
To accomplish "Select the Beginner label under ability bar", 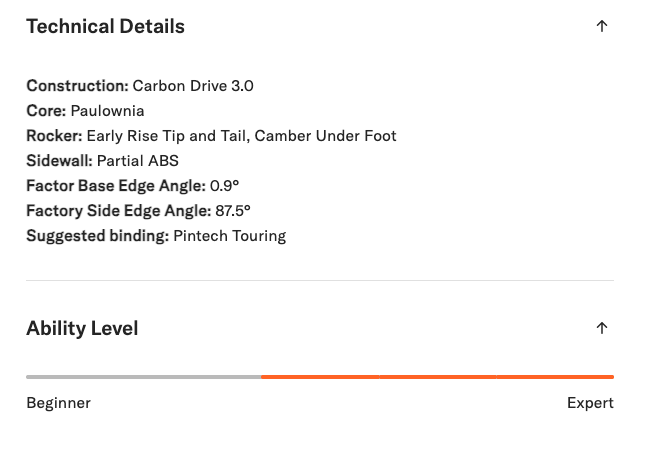I will point(58,403).
